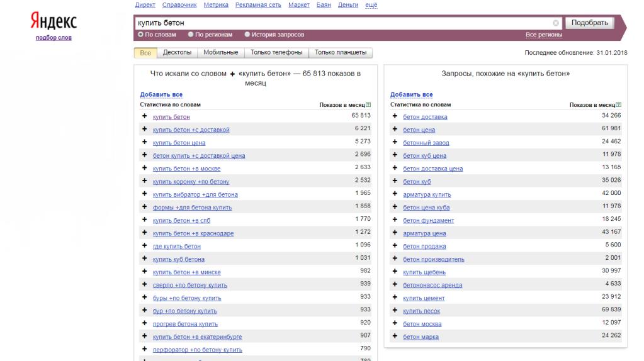Switch to the 'Мобильные' tab

pos(220,52)
